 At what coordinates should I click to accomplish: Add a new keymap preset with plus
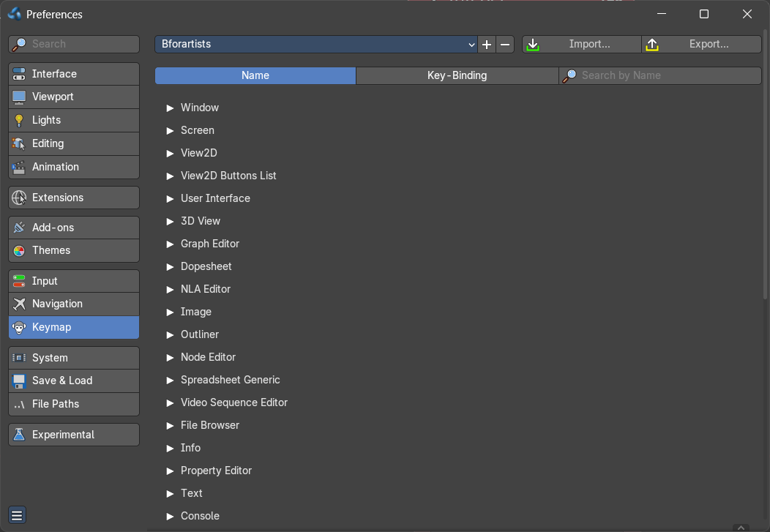coord(487,44)
